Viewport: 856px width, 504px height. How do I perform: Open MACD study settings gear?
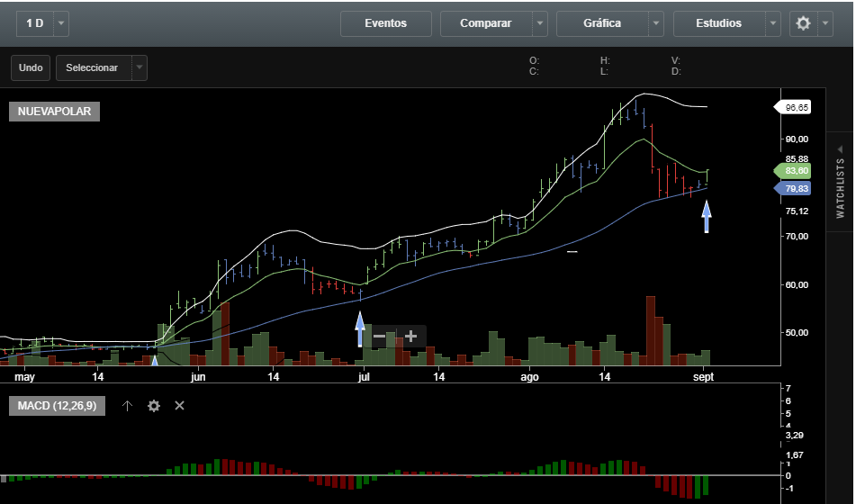pyautogui.click(x=153, y=406)
